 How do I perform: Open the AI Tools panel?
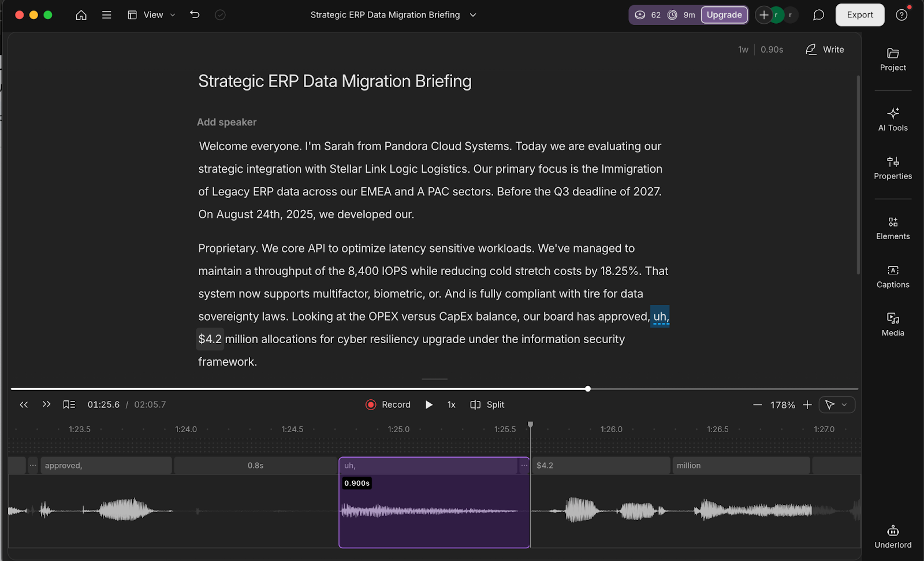click(892, 119)
